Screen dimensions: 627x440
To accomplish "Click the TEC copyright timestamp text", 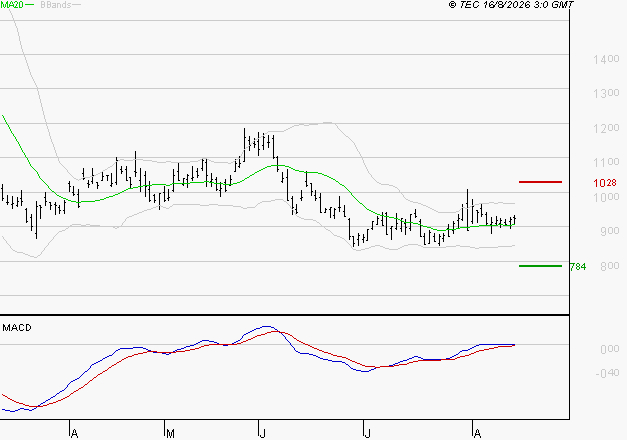I will pos(511,5).
